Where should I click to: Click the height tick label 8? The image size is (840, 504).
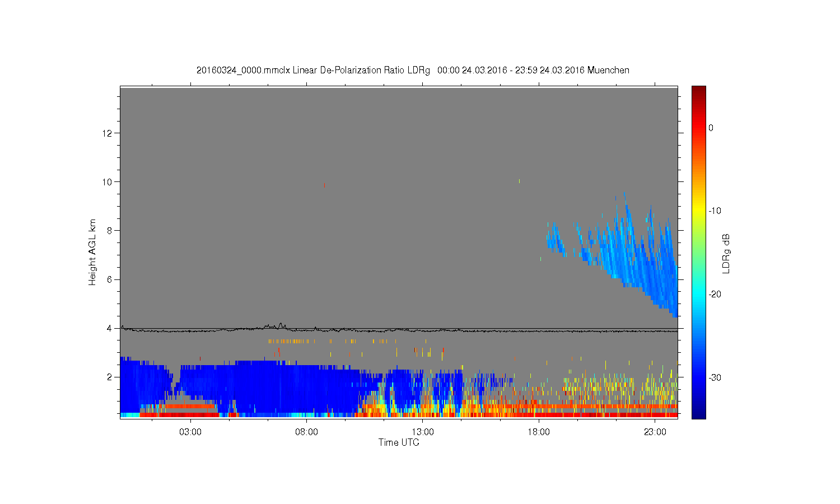110,231
